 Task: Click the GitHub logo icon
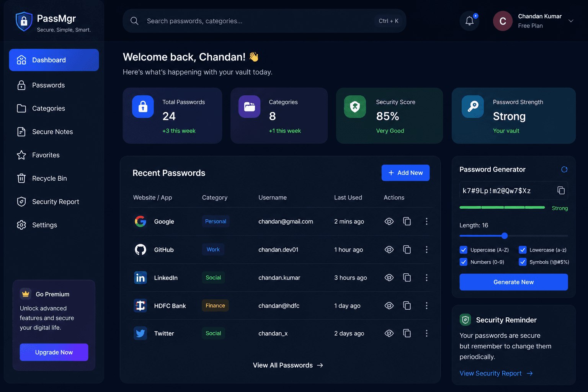coord(140,250)
